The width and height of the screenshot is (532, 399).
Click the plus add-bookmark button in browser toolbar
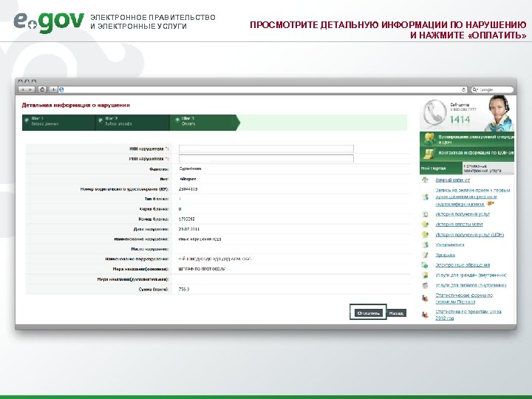(53, 89)
